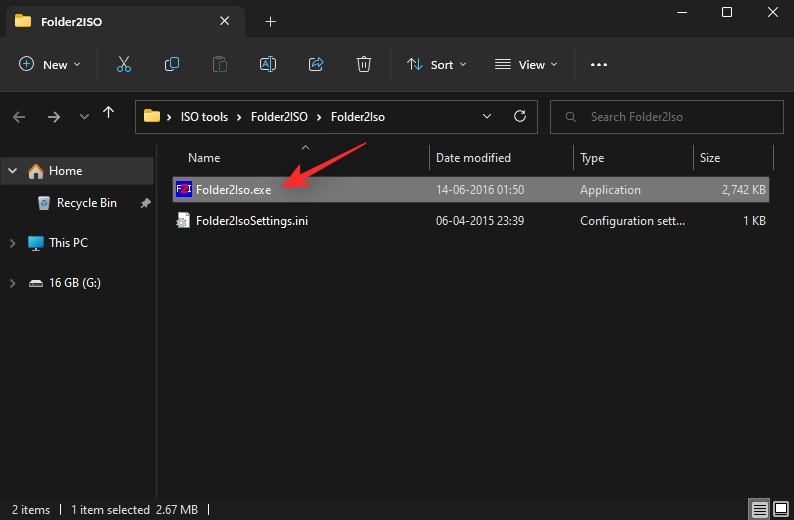Open the View layout dropdown
794x520 pixels.
[x=526, y=64]
